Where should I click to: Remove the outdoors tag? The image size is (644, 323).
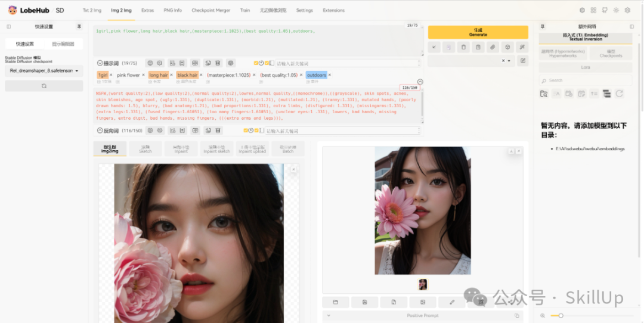[329, 75]
